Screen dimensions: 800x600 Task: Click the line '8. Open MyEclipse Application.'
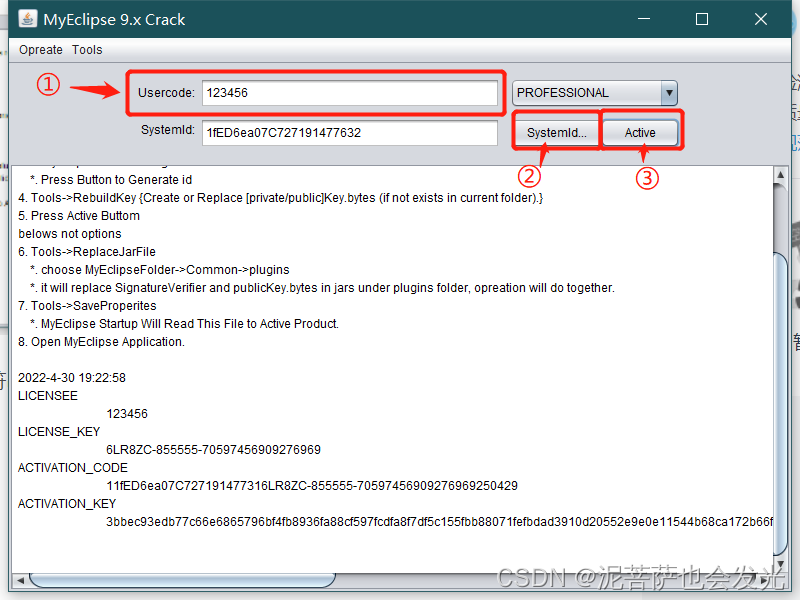click(102, 342)
